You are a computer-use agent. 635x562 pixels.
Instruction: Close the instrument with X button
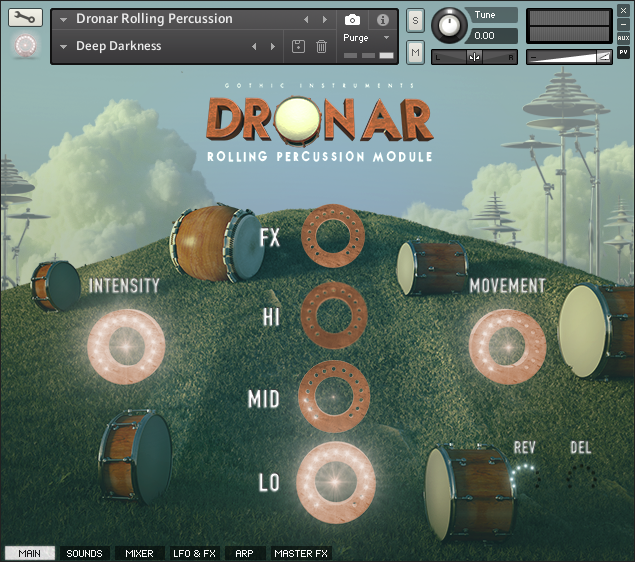tap(623, 11)
